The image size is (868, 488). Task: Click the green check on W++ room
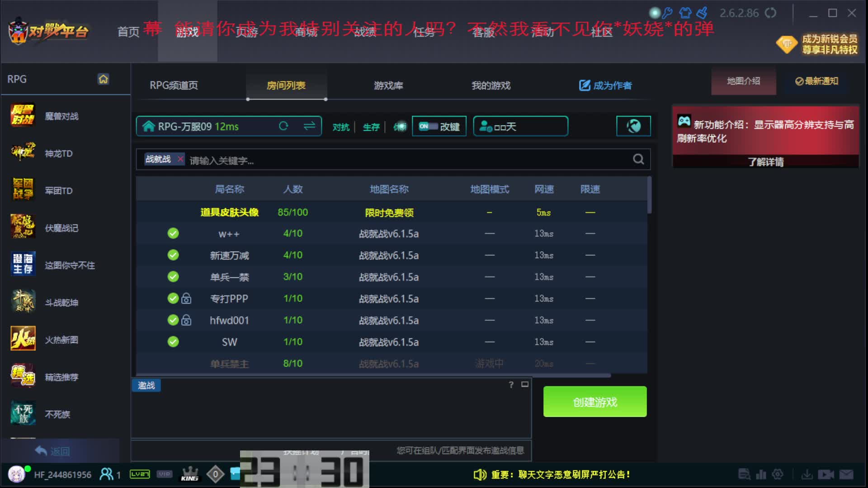click(x=173, y=234)
